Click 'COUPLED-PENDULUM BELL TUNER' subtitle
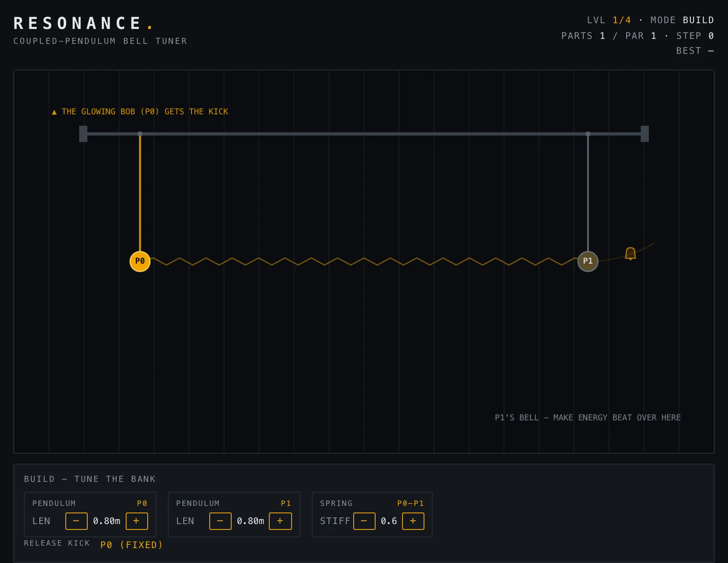 point(100,41)
